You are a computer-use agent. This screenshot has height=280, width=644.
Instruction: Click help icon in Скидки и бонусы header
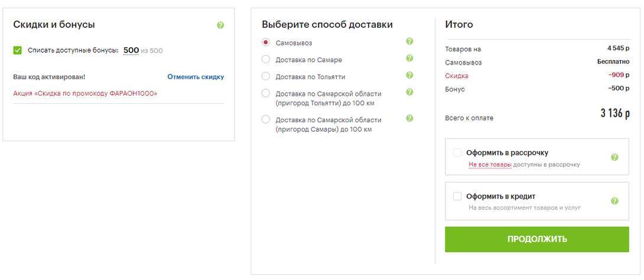(x=220, y=25)
